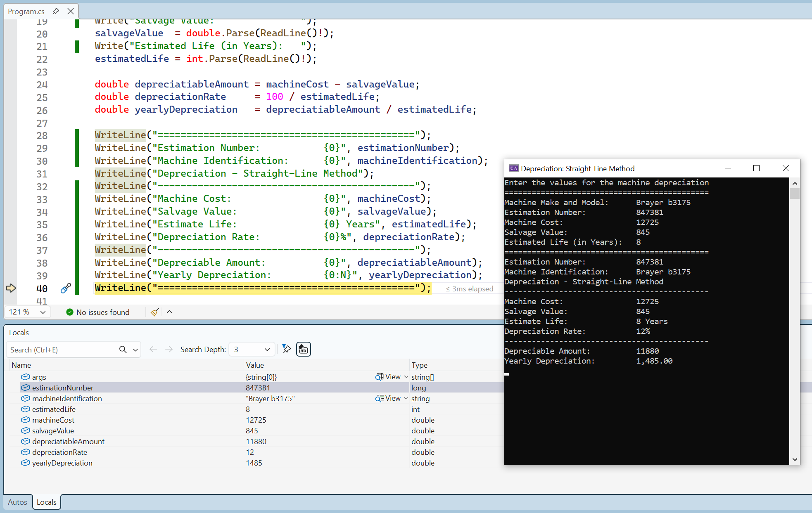The image size is (812, 513).
Task: Open the code cleanup broom icon
Action: (155, 312)
